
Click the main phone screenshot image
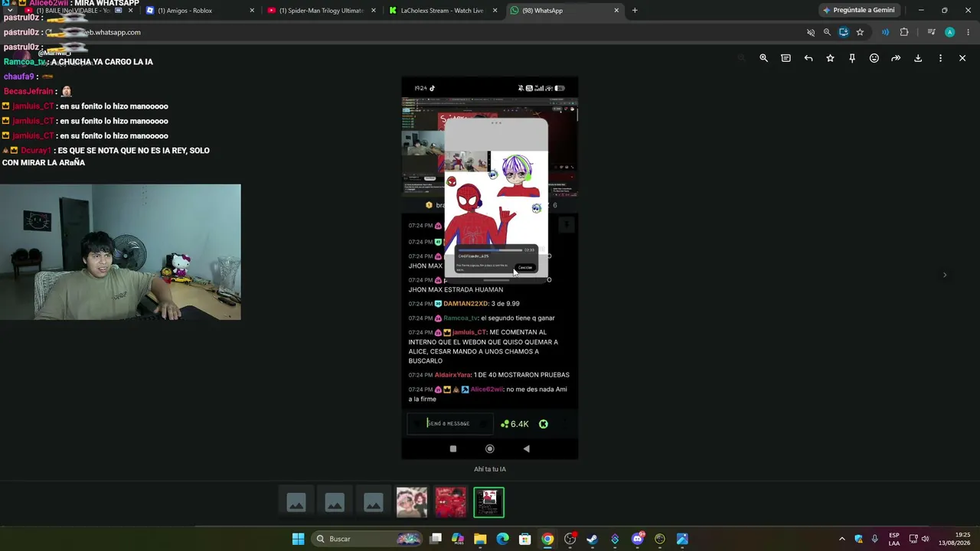click(490, 268)
